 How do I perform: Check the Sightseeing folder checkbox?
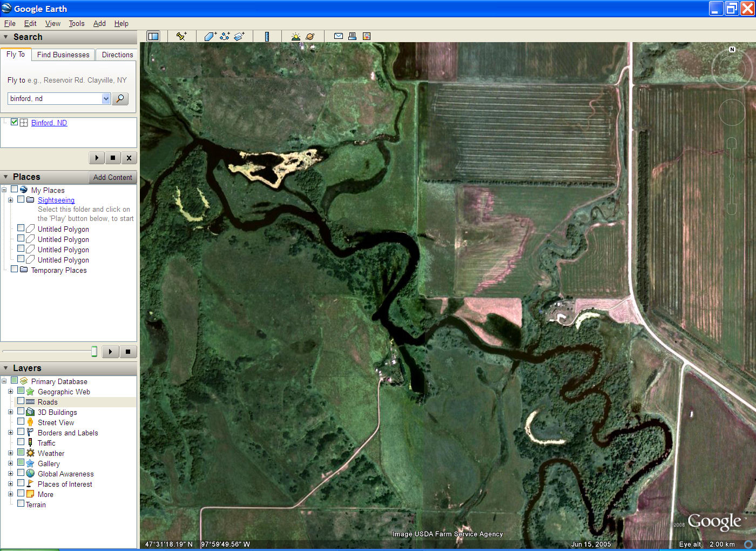[x=21, y=199]
